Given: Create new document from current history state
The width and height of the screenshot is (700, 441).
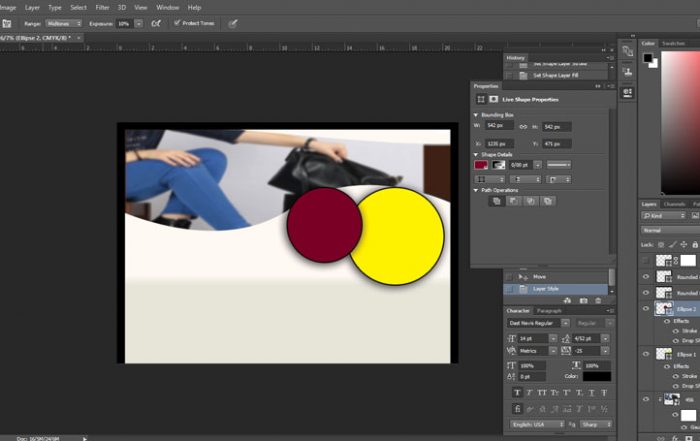Looking at the screenshot, I should pyautogui.click(x=567, y=301).
